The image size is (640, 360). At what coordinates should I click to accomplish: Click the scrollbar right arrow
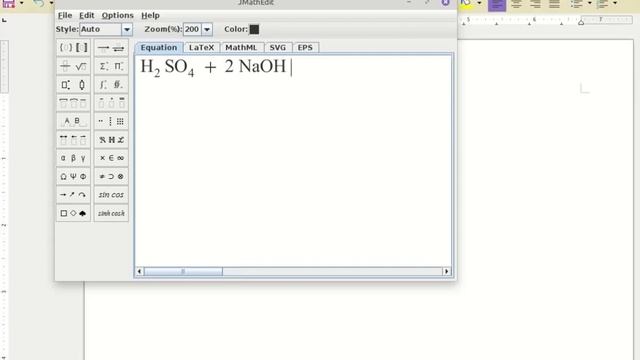(x=446, y=271)
